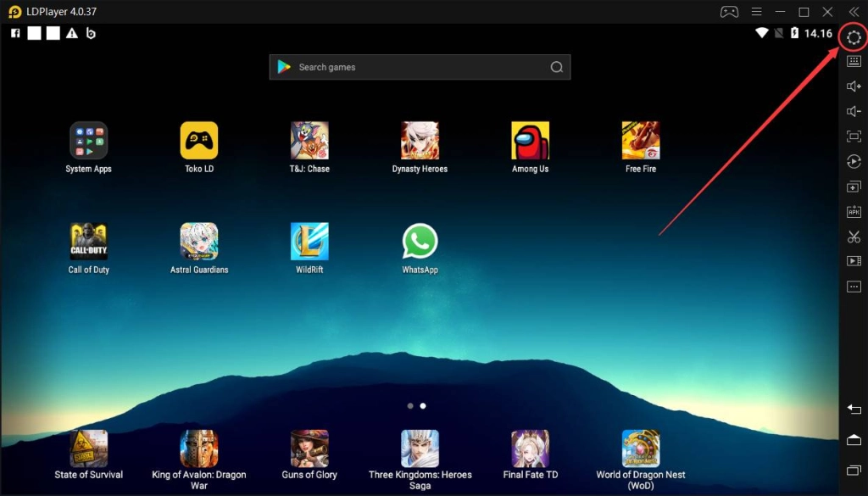Toggle fullscreen mode in the sidebar

tap(854, 137)
